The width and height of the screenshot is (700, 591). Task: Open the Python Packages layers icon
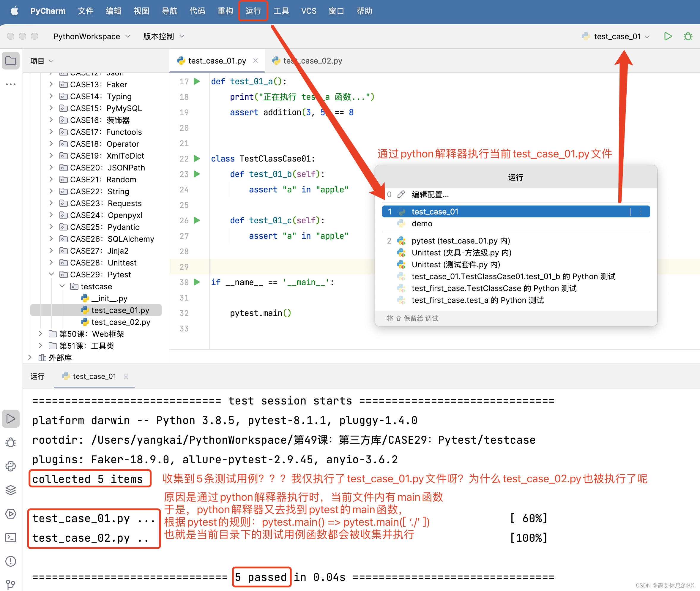[x=11, y=490]
